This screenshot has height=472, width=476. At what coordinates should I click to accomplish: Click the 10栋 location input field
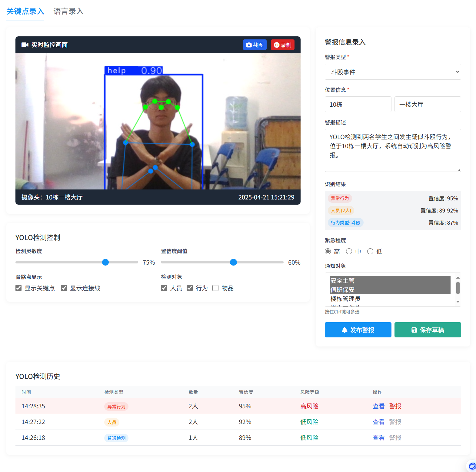[x=358, y=104]
